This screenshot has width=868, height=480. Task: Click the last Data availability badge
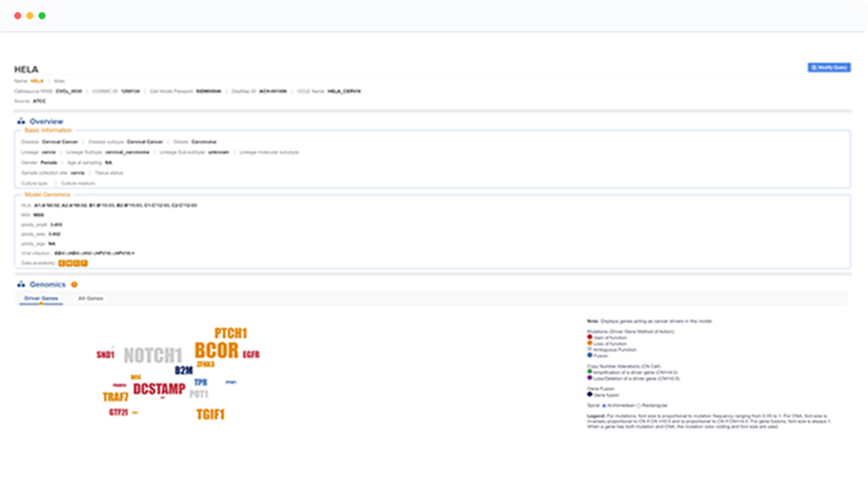click(x=84, y=263)
